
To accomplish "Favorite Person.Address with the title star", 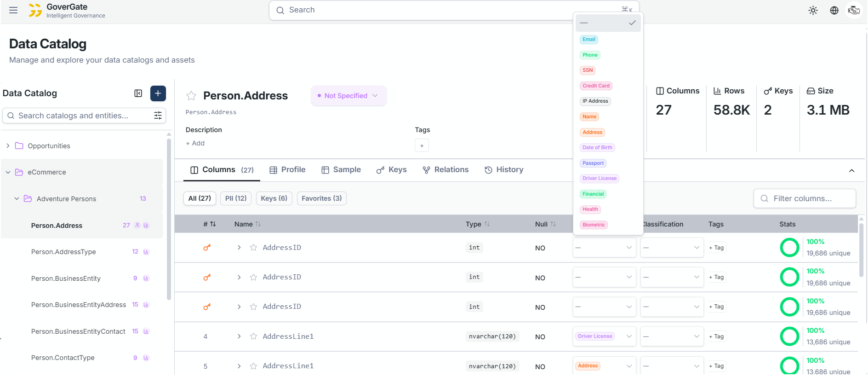I will tap(191, 96).
